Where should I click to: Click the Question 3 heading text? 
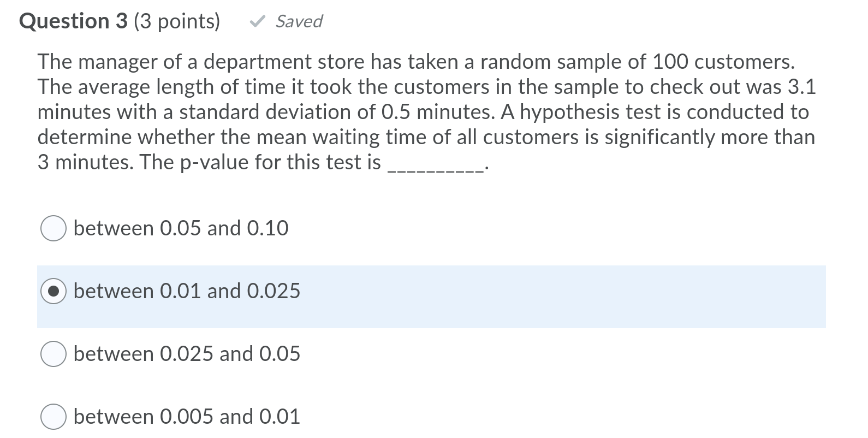(x=71, y=21)
